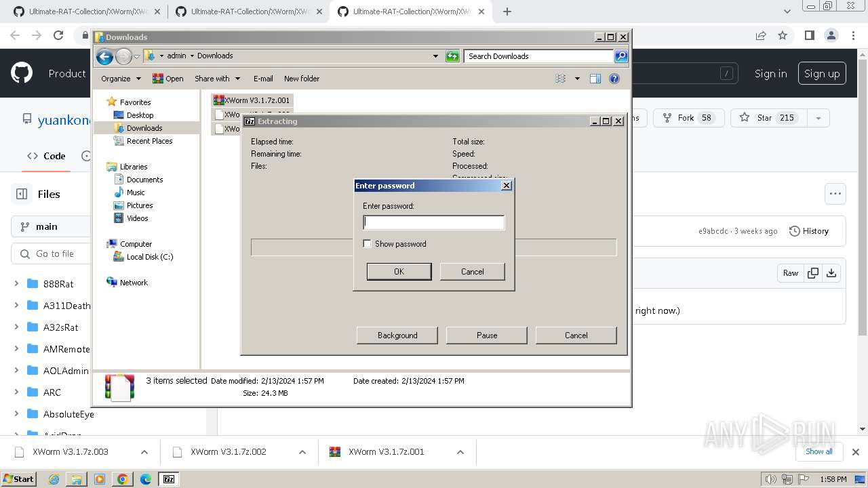Copy raw file contents icon
Image resolution: width=868 pixels, height=488 pixels.
pyautogui.click(x=812, y=273)
